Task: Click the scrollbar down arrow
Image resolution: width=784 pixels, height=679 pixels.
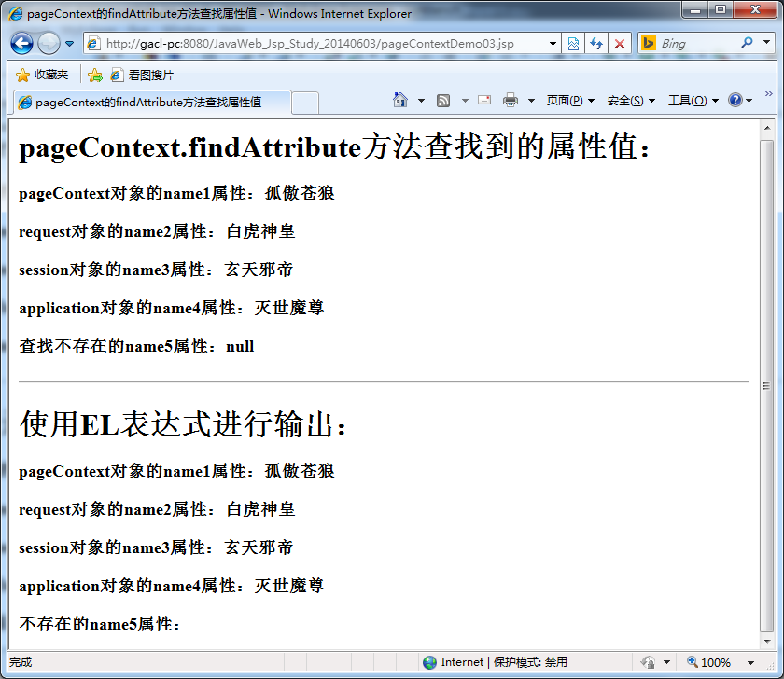Action: coord(767,641)
